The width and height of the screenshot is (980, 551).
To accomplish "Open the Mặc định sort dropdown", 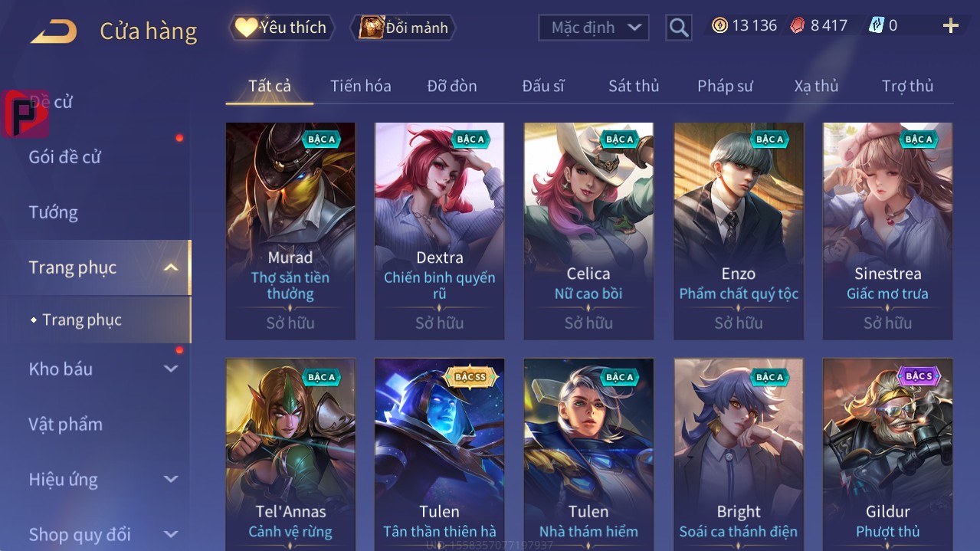I will click(x=594, y=28).
